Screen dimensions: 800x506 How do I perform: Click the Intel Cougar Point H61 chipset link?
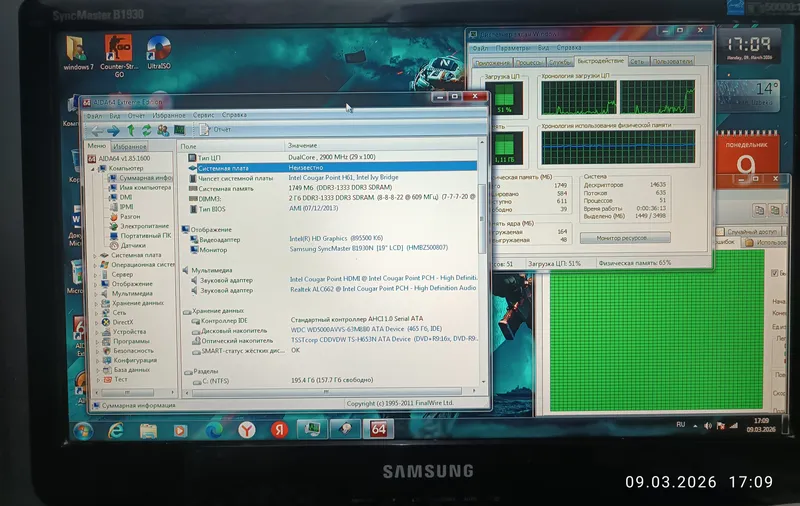pyautogui.click(x=343, y=178)
